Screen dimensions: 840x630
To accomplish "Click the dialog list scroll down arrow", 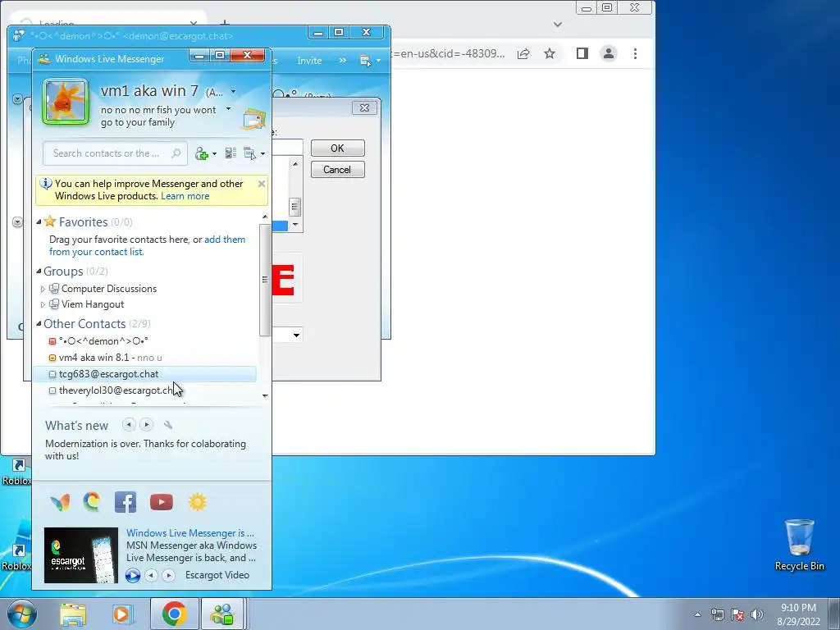I will pos(295,225).
